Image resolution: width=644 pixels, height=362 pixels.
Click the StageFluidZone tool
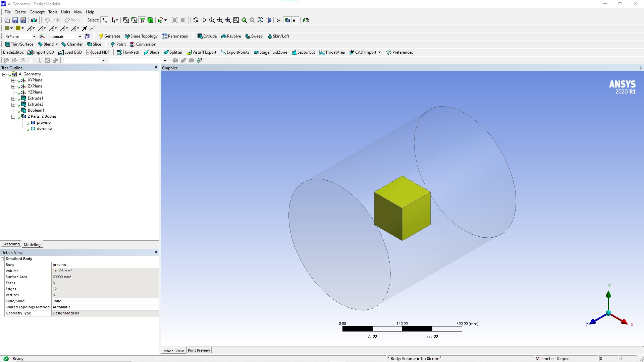(x=270, y=52)
